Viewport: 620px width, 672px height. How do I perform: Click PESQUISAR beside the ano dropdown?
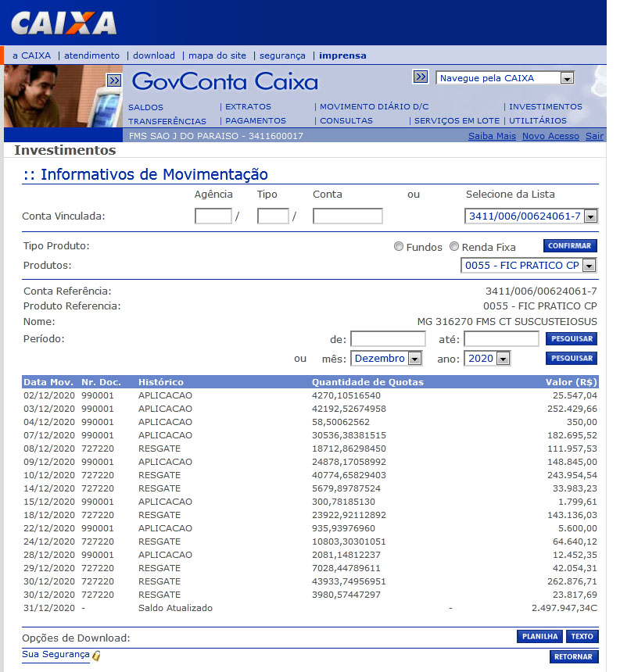572,359
